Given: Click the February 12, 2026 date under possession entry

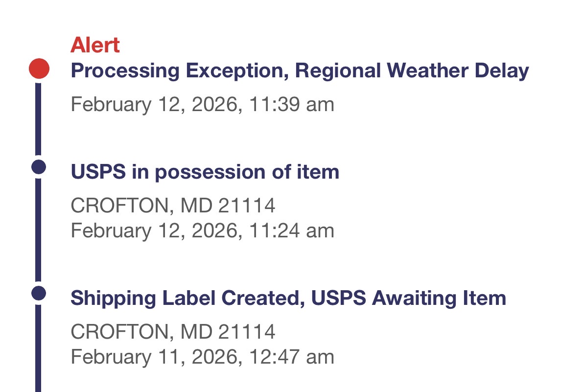Looking at the screenshot, I should click(x=156, y=231).
